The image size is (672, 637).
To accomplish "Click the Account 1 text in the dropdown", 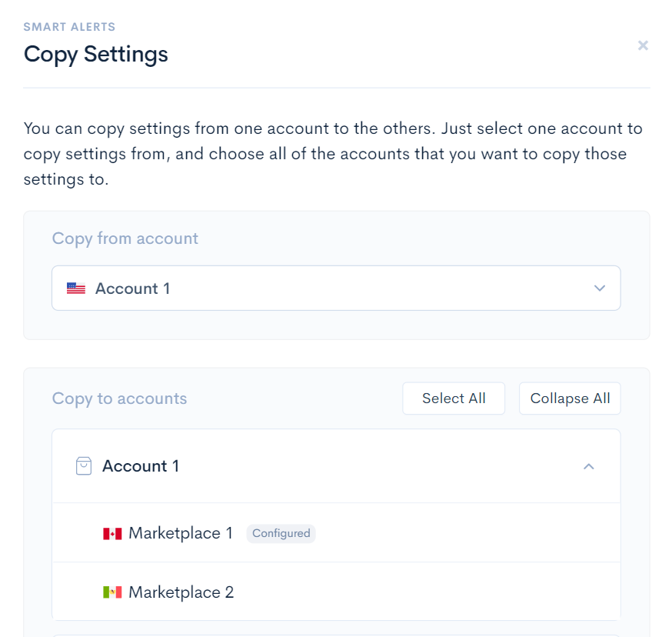I will pos(132,288).
